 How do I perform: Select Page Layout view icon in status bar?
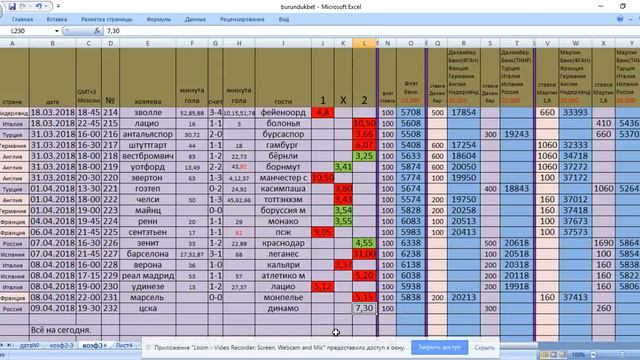[x=554, y=355]
